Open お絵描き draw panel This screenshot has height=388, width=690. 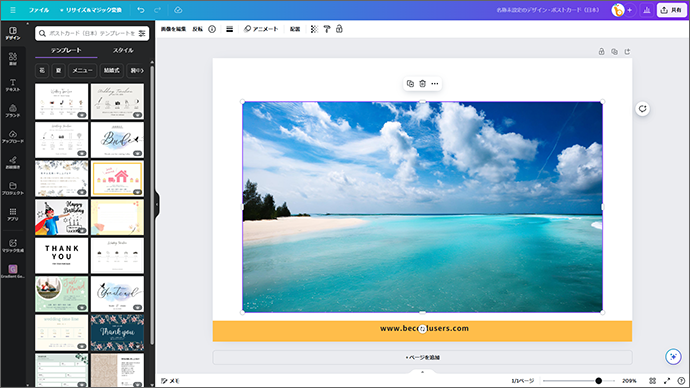(x=13, y=162)
